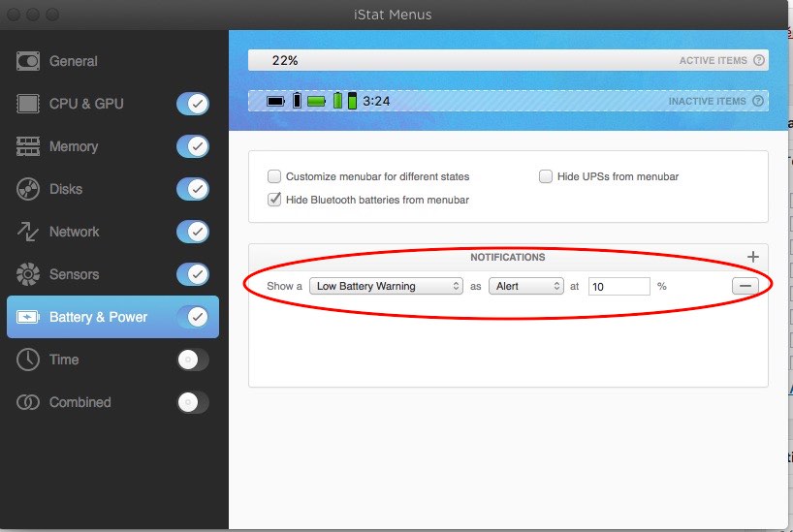Select the green battery icon in inactive items

tap(316, 101)
